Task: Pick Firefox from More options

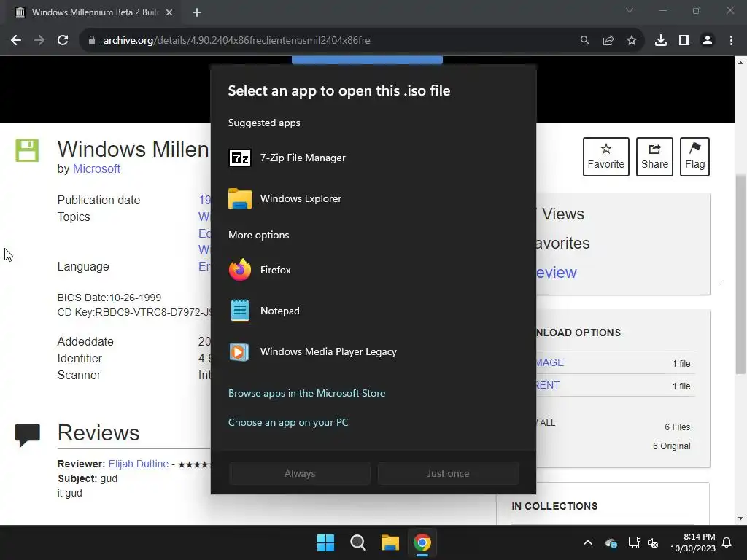Action: click(x=373, y=270)
